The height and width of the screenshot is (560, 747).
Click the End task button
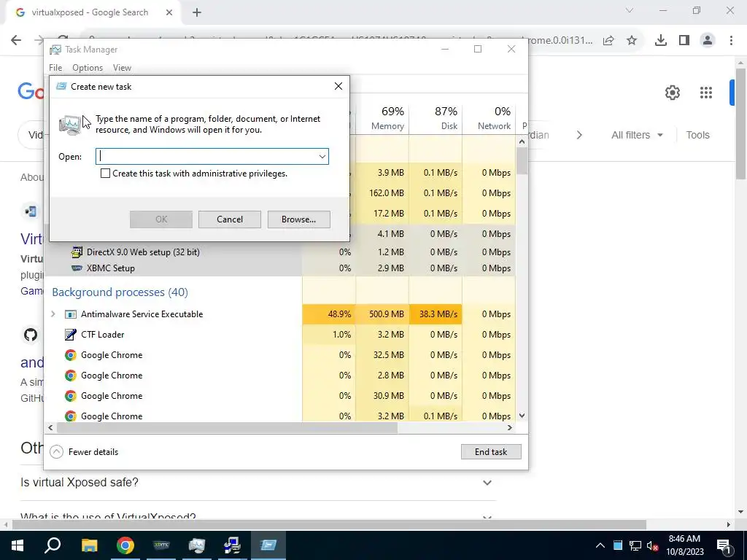click(491, 452)
